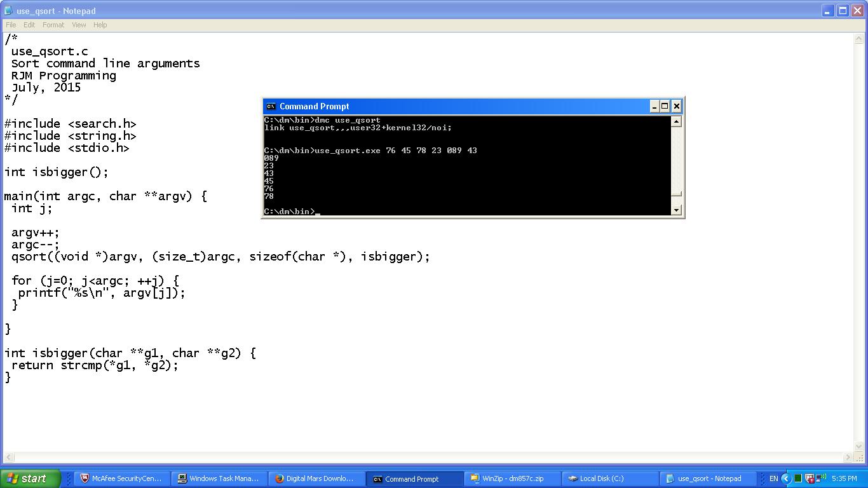
Task: Open the Format menu in Notepad
Action: 53,25
